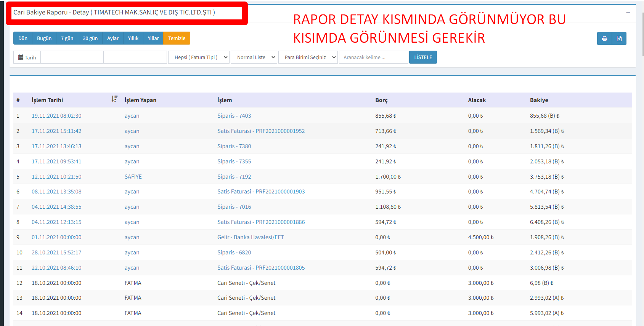Open the Hepsi (Fatura Tipi) dropdown

[x=199, y=58]
